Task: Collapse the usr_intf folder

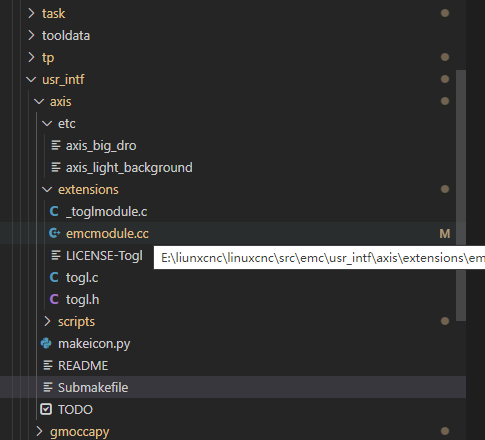Action: (31, 79)
